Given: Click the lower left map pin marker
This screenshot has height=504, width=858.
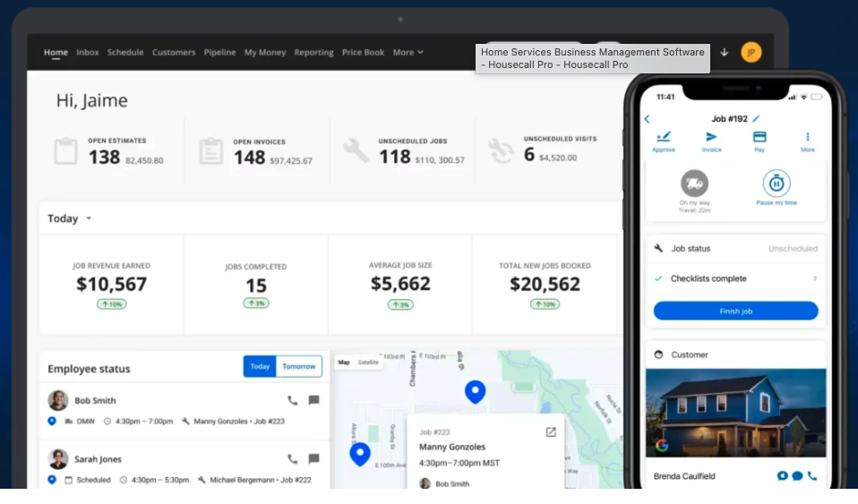Looking at the screenshot, I should [x=360, y=454].
